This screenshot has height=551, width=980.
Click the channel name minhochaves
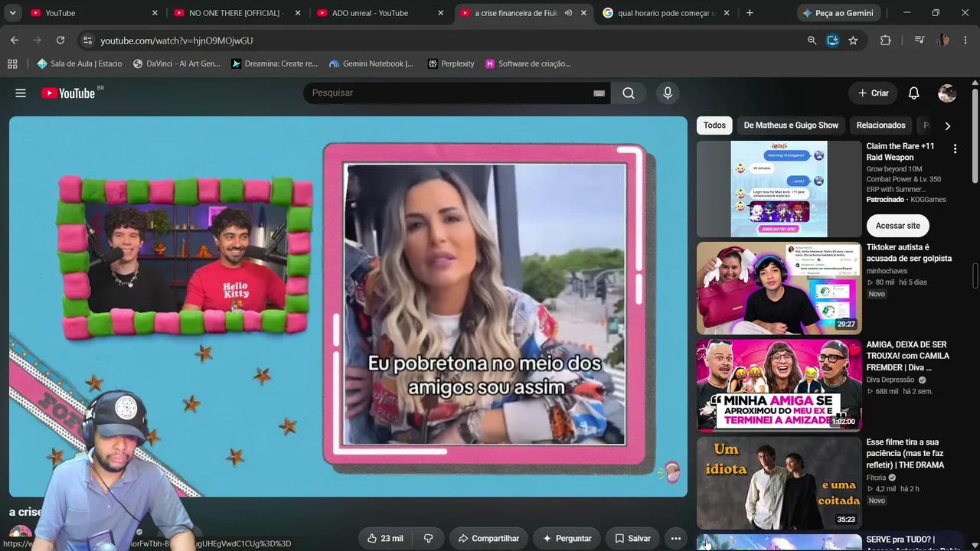886,271
